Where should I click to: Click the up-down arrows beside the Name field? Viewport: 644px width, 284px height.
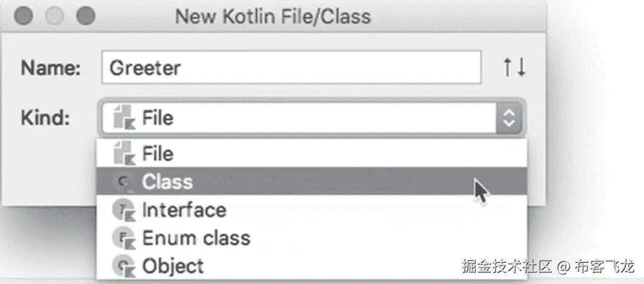[514, 67]
